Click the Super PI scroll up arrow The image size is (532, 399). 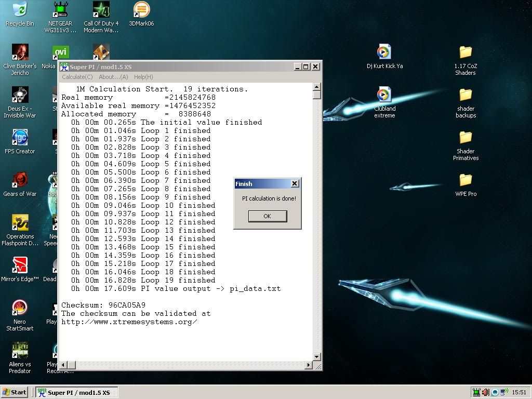pyautogui.click(x=317, y=87)
